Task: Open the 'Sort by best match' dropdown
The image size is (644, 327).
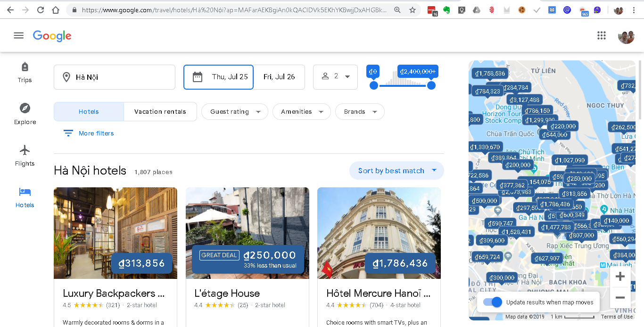Action: point(396,171)
